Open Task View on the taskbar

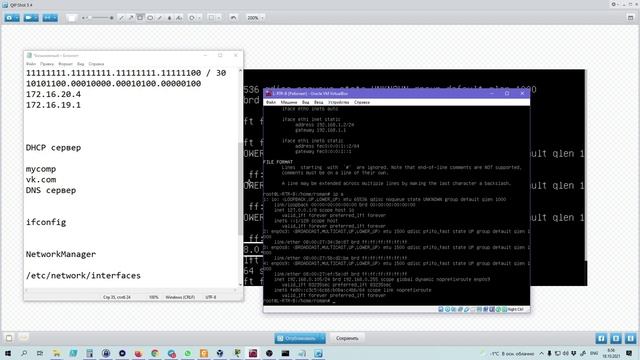click(x=40, y=353)
